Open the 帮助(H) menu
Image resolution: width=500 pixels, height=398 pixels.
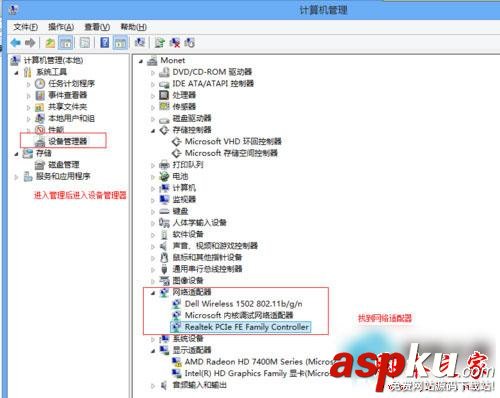(133, 27)
